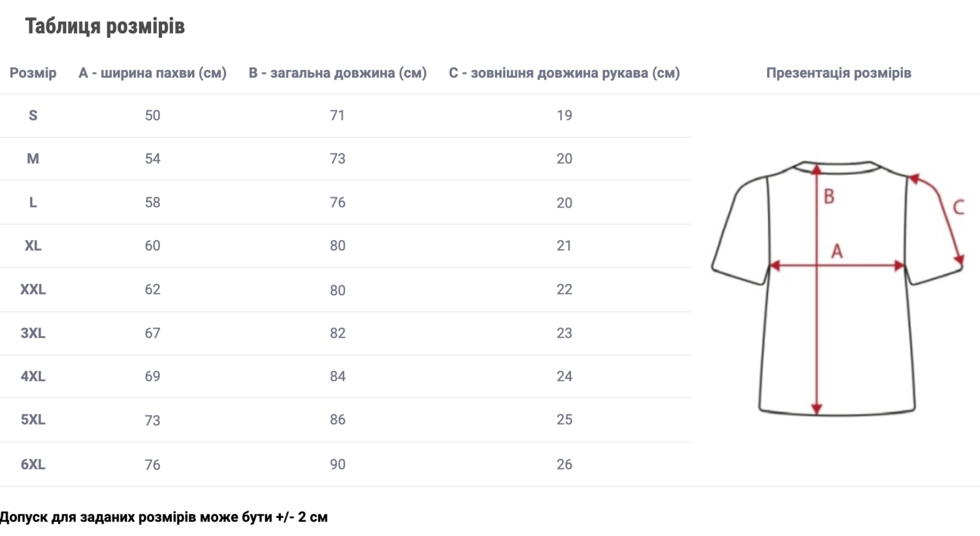The image size is (980, 536).
Task: Select the 6XL size row label
Action: coord(33,464)
